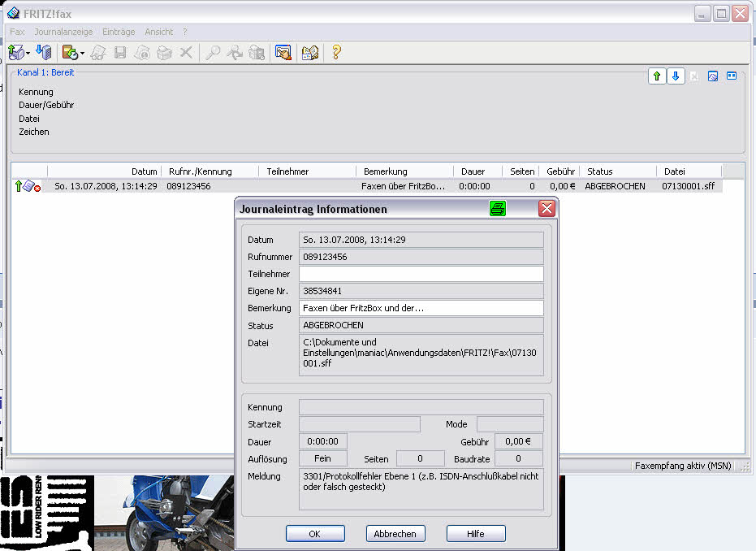Click journal status cell 'ABGEBROCHEN'
756x551 pixels.
pos(615,186)
